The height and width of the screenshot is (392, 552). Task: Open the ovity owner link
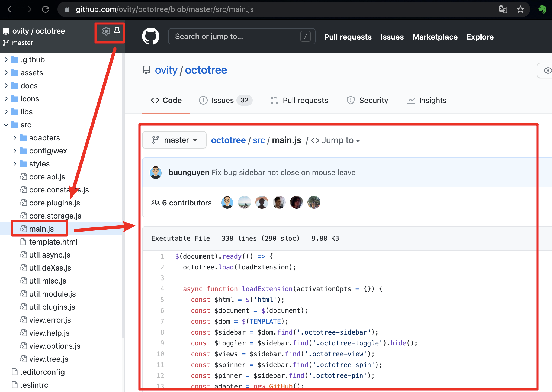(166, 70)
